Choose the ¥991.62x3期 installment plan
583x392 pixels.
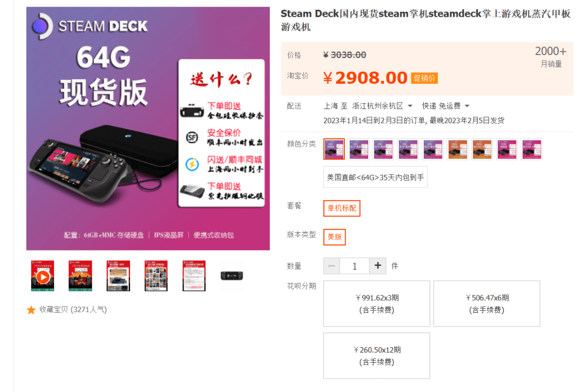pos(377,303)
